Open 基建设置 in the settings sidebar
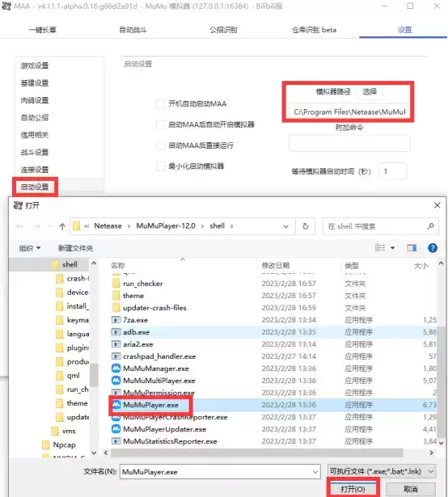The image size is (448, 497). pyautogui.click(x=35, y=83)
